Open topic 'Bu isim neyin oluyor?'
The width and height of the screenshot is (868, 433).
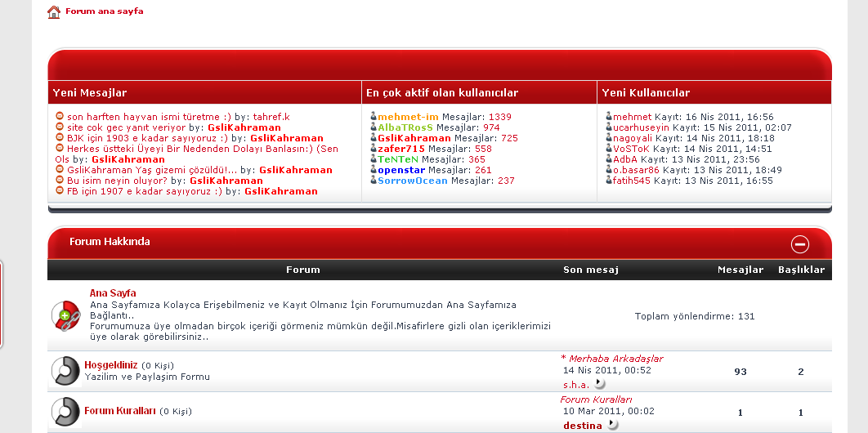point(117,181)
